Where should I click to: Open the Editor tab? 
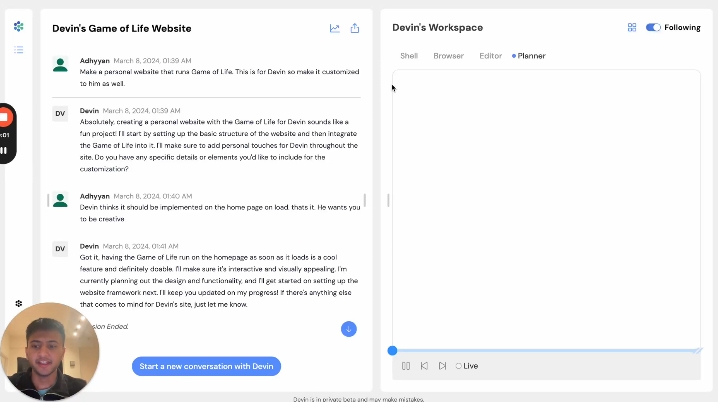click(x=490, y=56)
